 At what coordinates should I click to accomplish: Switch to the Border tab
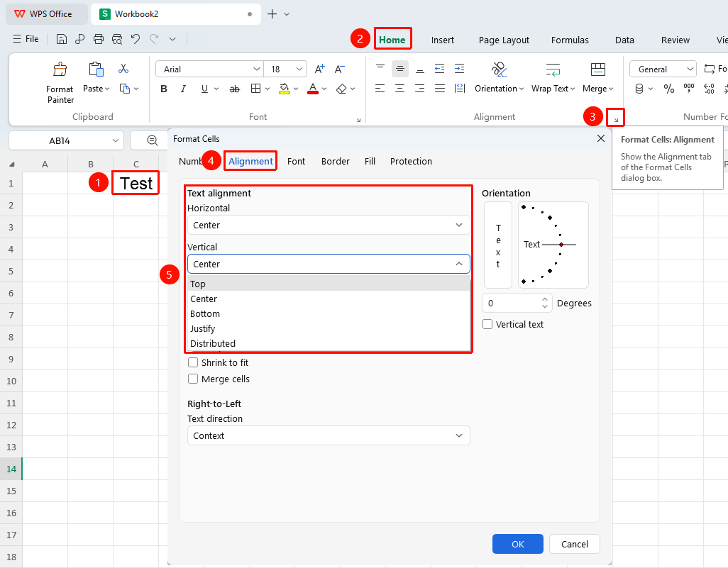coord(335,161)
